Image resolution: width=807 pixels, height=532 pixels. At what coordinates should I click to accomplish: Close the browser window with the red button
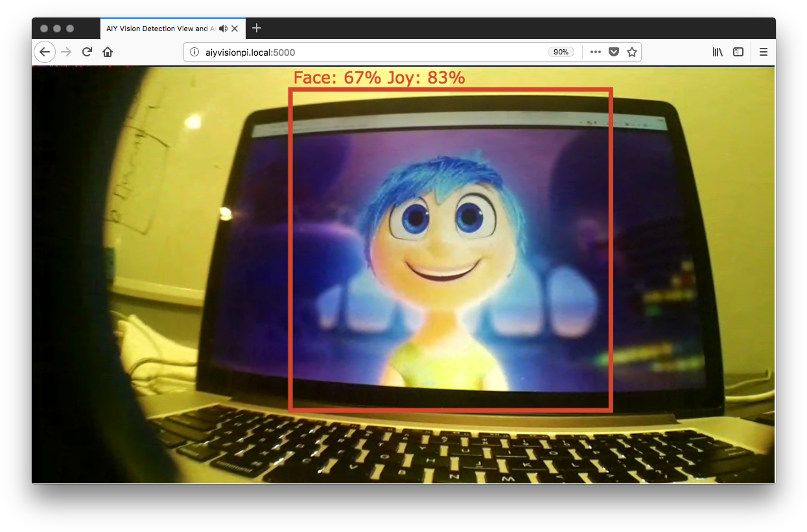click(44, 29)
